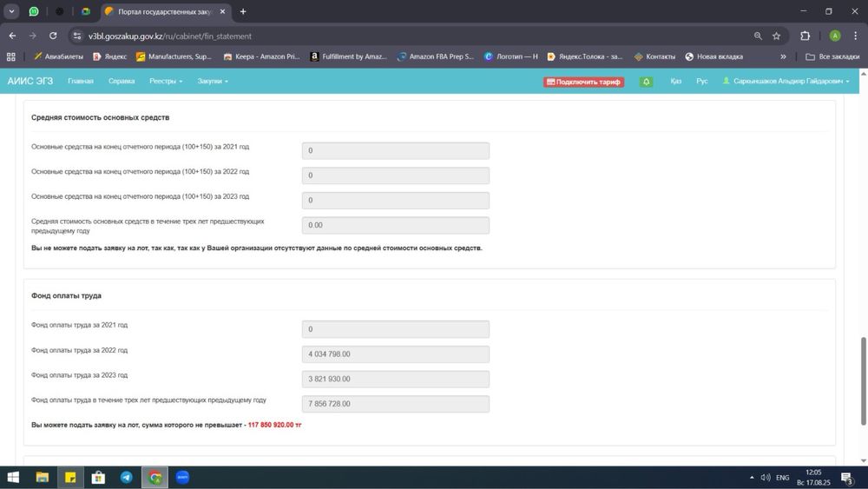Open the Amazon FBA Prep S... bookmark
Viewport: 868px width, 489px height.
pos(436,56)
